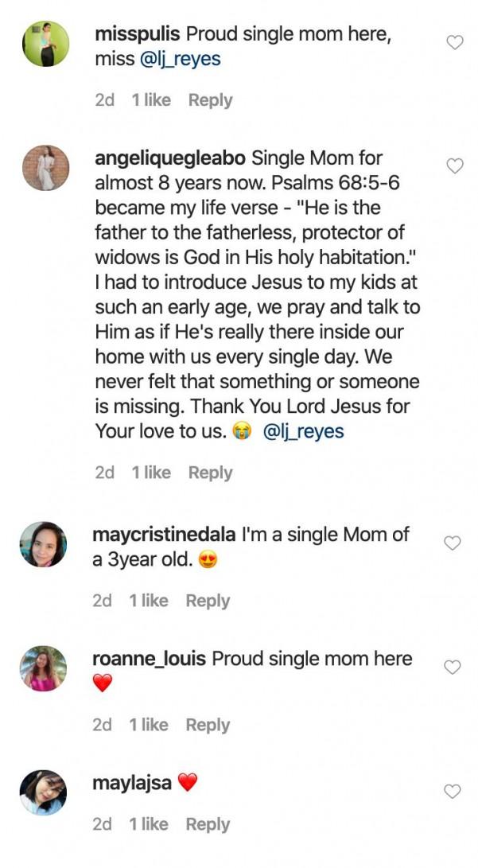Heart the roanne_louis comment
478x868 pixels.
click(x=452, y=668)
